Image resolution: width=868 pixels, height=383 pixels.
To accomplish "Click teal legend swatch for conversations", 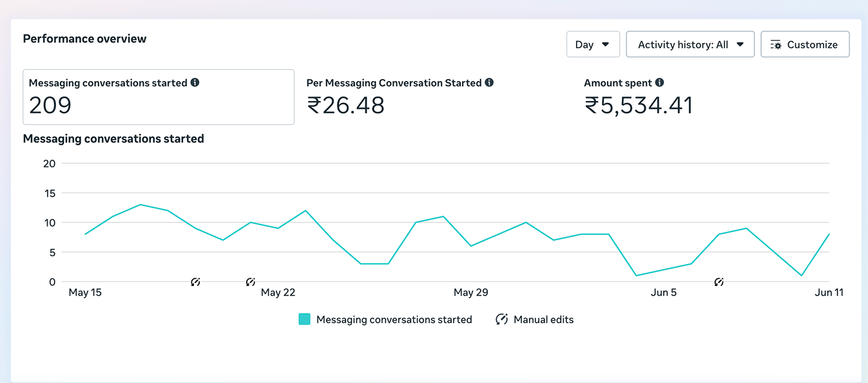I will pos(305,319).
